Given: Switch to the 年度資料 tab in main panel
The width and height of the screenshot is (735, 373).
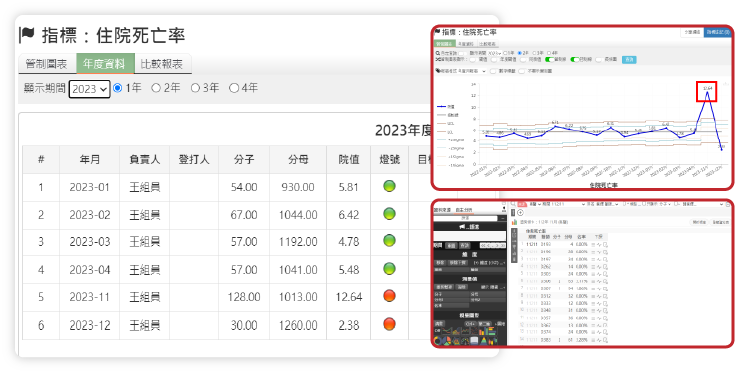Looking at the screenshot, I should [105, 64].
